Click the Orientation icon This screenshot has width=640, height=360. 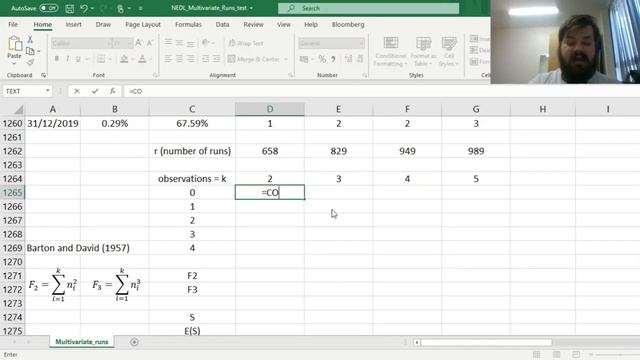point(206,42)
